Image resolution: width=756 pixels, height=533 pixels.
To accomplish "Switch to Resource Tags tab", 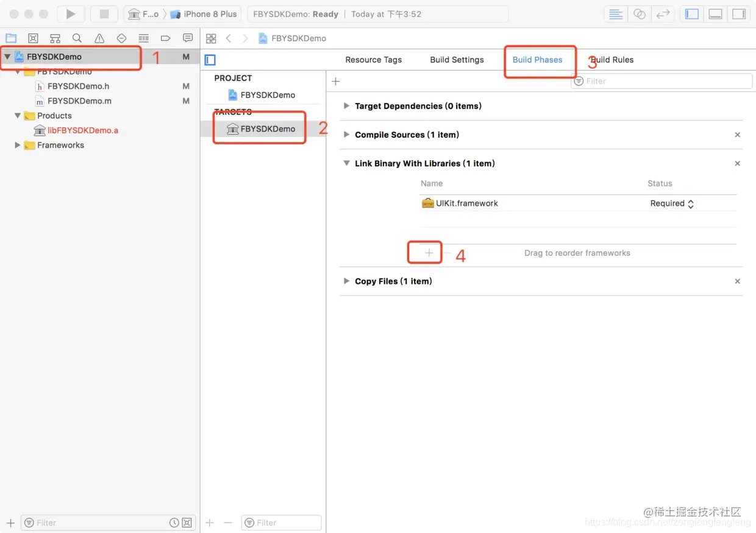I will point(374,60).
